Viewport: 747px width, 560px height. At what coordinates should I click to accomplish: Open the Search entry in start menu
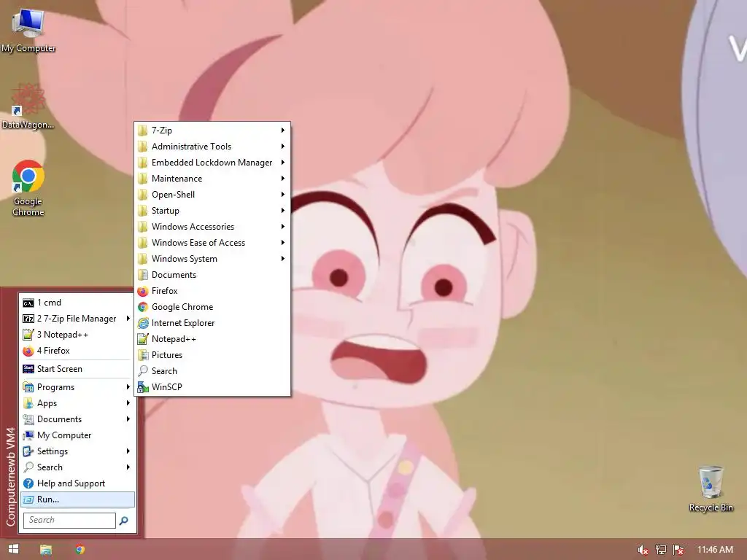tap(77, 467)
